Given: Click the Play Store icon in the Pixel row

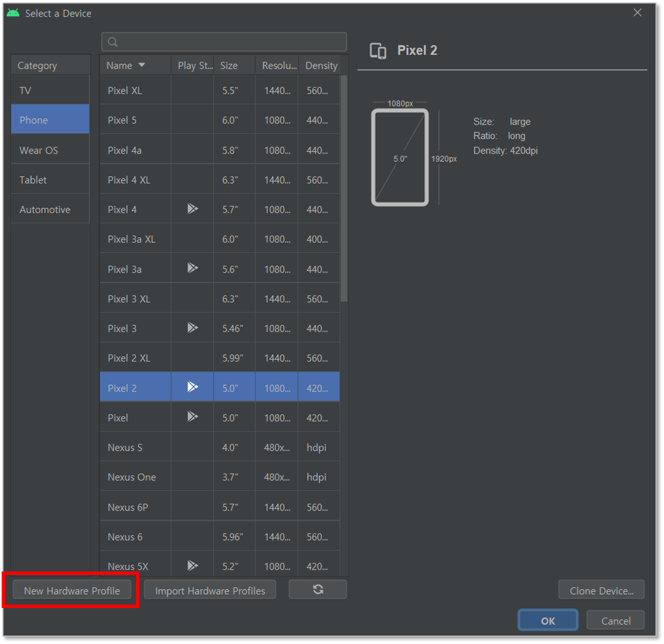Looking at the screenshot, I should (193, 417).
